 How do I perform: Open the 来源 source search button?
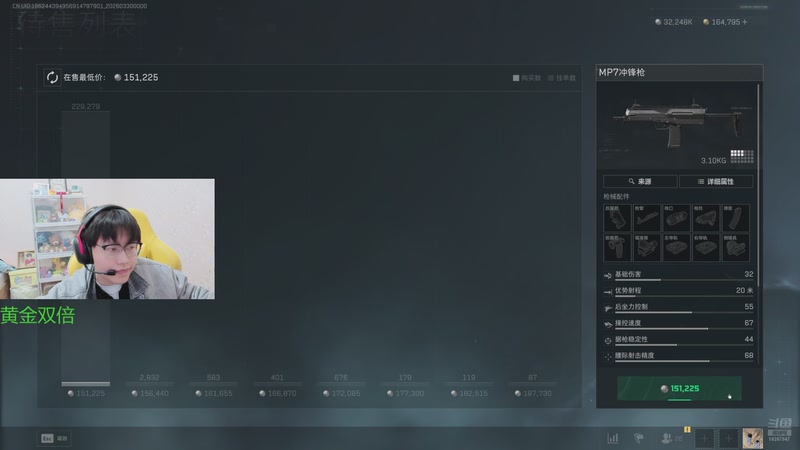pos(640,182)
